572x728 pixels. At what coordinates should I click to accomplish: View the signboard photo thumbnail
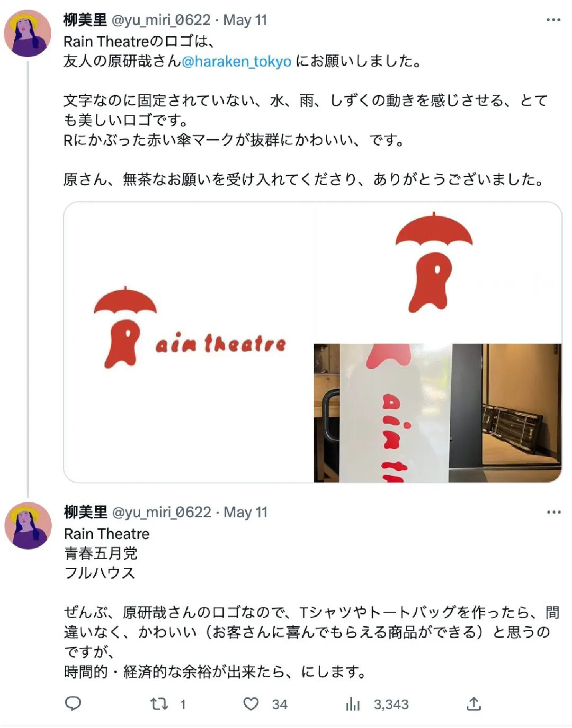coord(438,413)
